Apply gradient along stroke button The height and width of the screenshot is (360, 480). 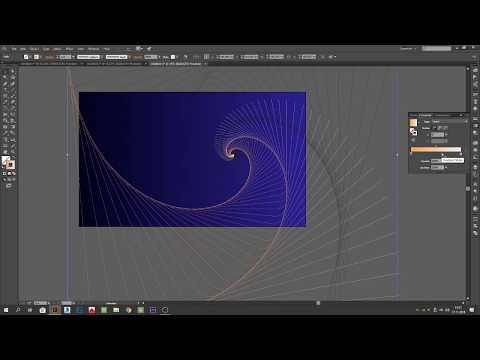pyautogui.click(x=441, y=128)
